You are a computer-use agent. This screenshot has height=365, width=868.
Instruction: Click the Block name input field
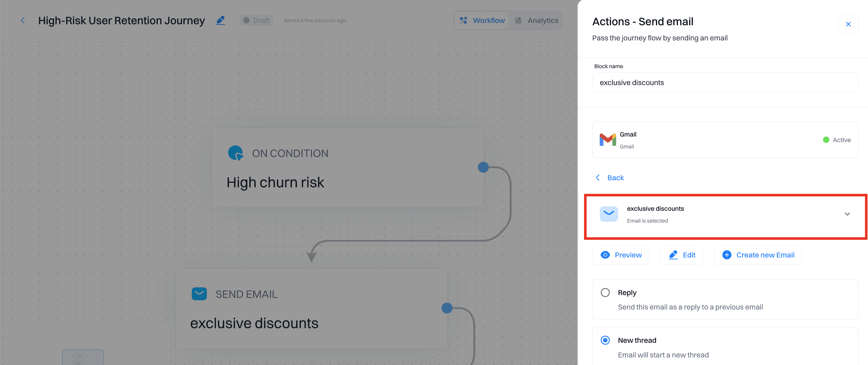725,82
